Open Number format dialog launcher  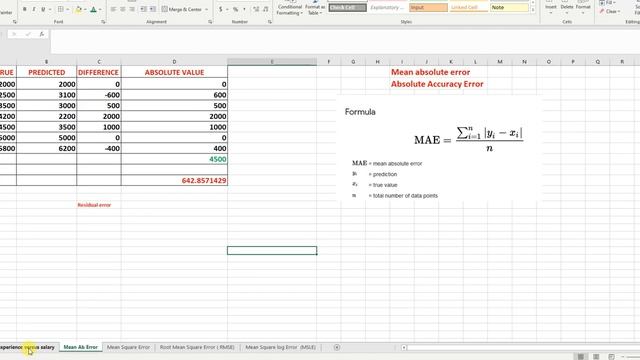click(x=270, y=22)
